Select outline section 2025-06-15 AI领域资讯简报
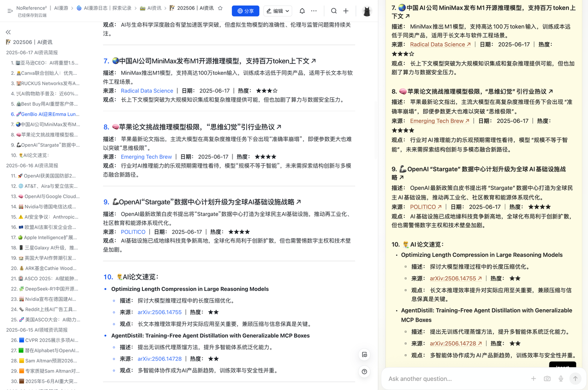 coord(37,330)
